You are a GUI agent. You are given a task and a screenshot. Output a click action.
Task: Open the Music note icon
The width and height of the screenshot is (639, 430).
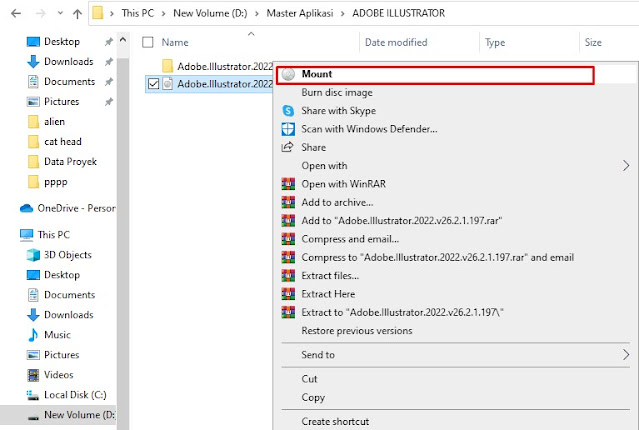coord(33,335)
